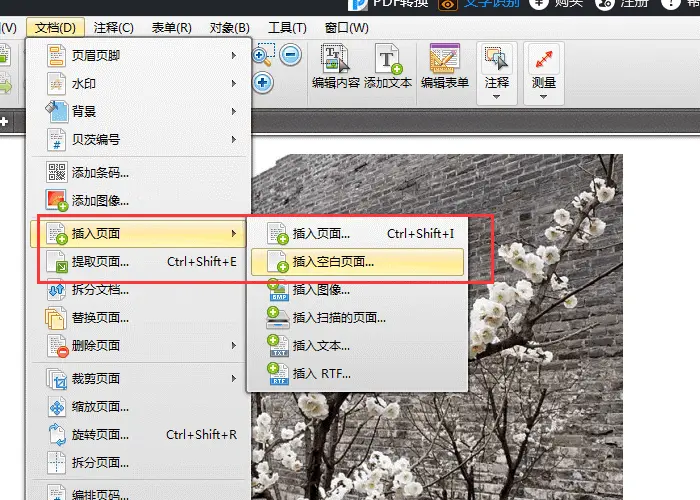Screen dimensions: 700x500
Task: Click the 注释 toolbar icon
Action: click(x=496, y=59)
